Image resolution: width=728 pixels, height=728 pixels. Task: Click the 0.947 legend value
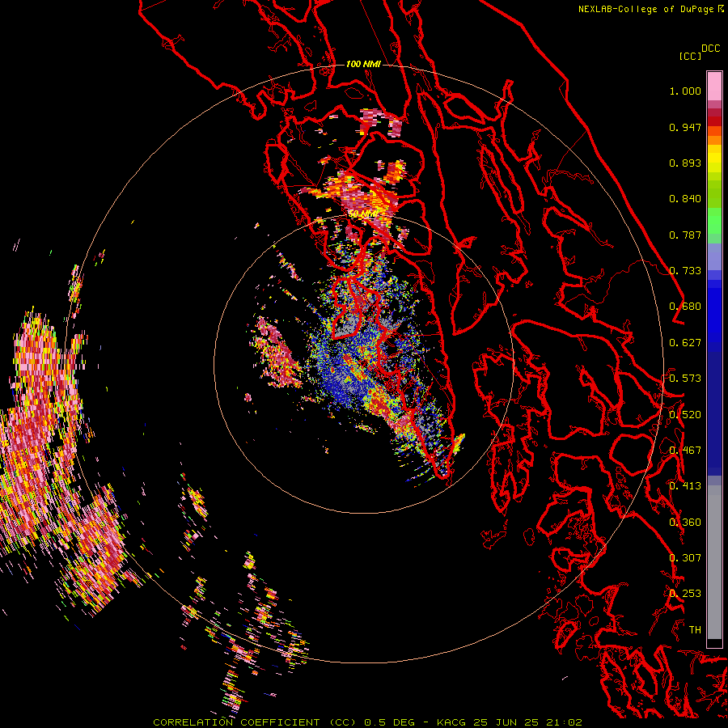point(685,127)
